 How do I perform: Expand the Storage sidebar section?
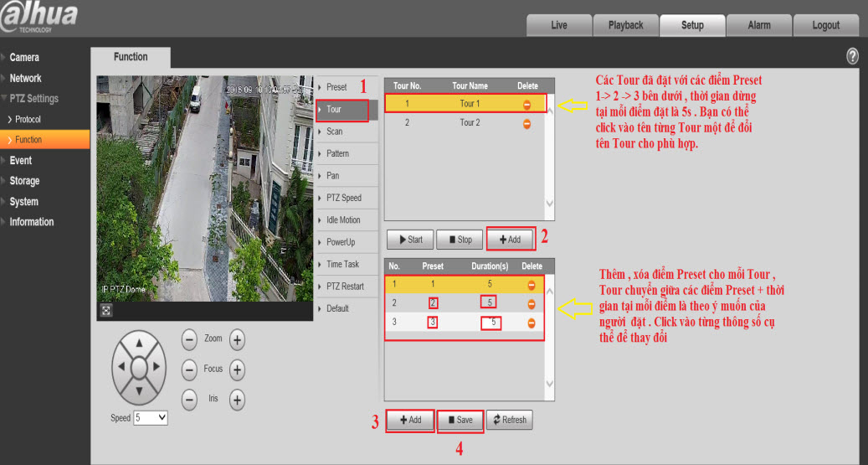25,181
